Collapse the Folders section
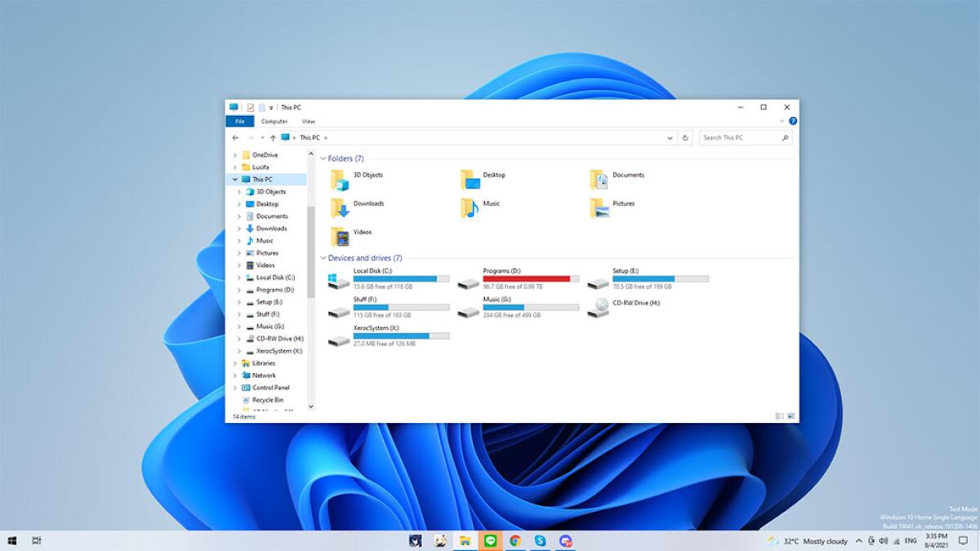The height and width of the screenshot is (551, 980). tap(325, 158)
